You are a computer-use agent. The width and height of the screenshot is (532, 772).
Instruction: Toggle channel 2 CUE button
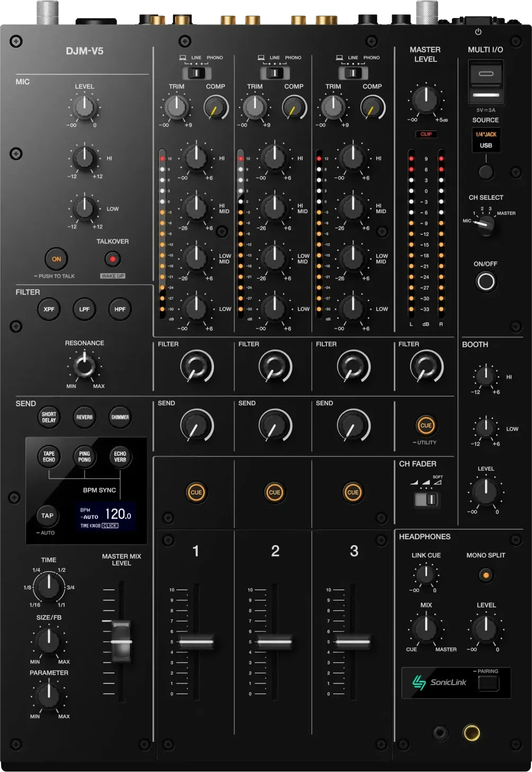pos(274,493)
